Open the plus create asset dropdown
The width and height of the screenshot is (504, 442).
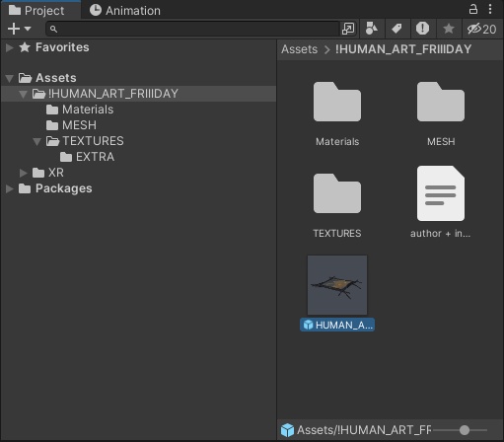20,29
